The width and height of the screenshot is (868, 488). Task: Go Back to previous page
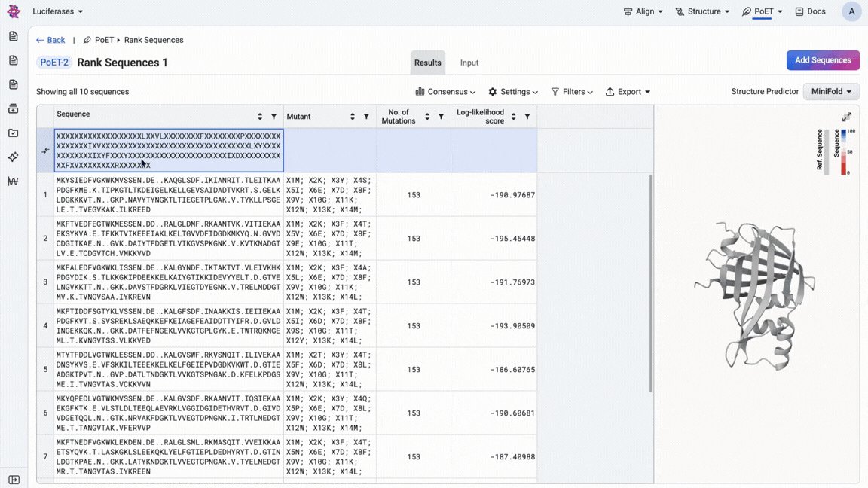pos(50,40)
